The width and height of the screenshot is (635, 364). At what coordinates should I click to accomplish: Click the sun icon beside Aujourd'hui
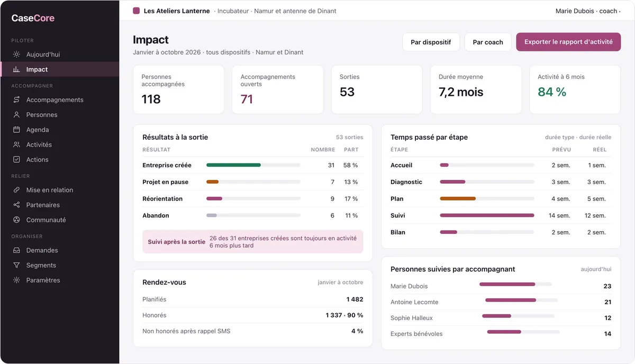click(16, 54)
